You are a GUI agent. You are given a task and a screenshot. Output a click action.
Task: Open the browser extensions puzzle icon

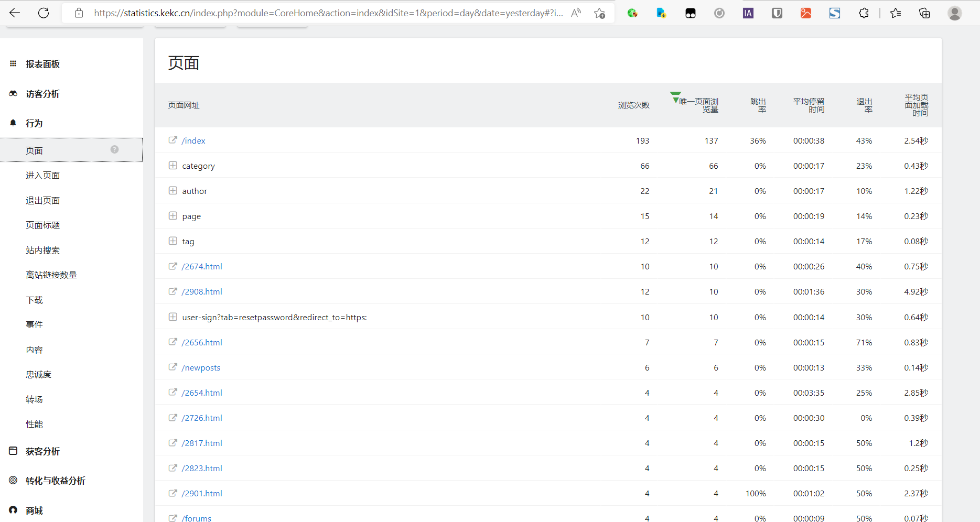pyautogui.click(x=864, y=13)
